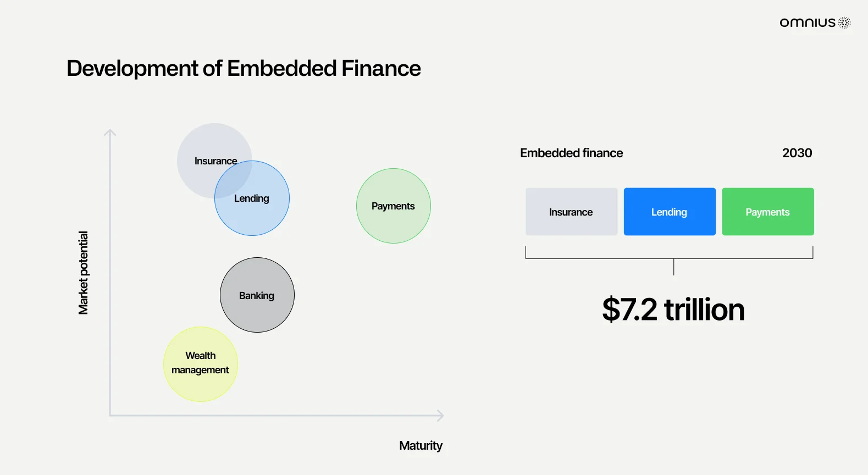This screenshot has height=475, width=868.
Task: Click the bracket line under category boxes
Action: (670, 258)
